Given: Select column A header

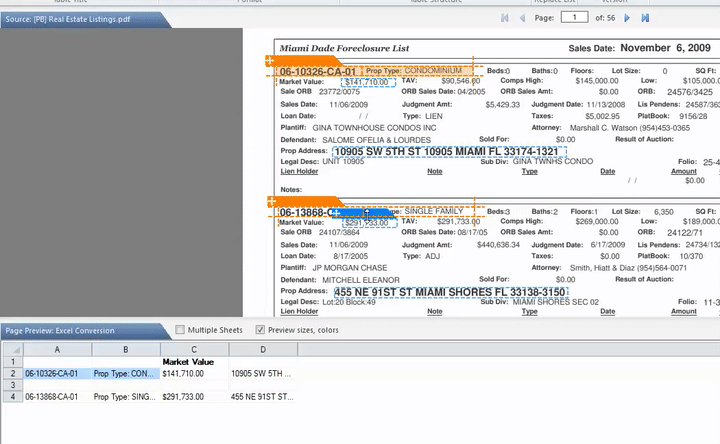Looking at the screenshot, I should pyautogui.click(x=57, y=348).
